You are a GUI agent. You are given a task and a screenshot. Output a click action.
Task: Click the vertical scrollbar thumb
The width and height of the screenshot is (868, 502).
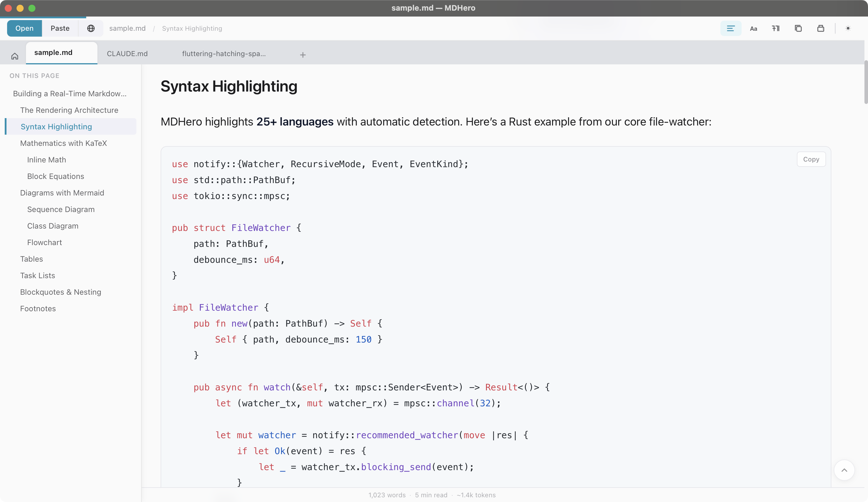tap(866, 82)
